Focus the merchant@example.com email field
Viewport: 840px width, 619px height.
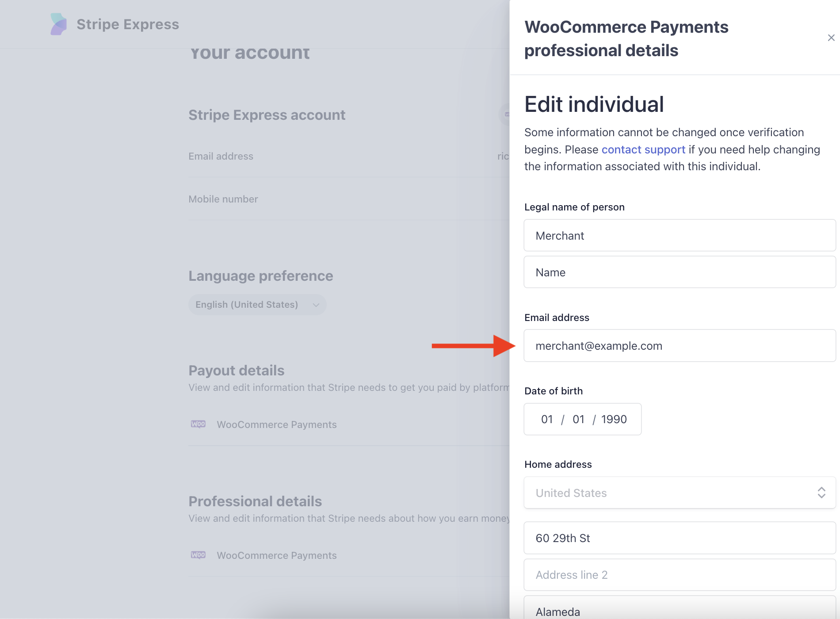point(680,346)
